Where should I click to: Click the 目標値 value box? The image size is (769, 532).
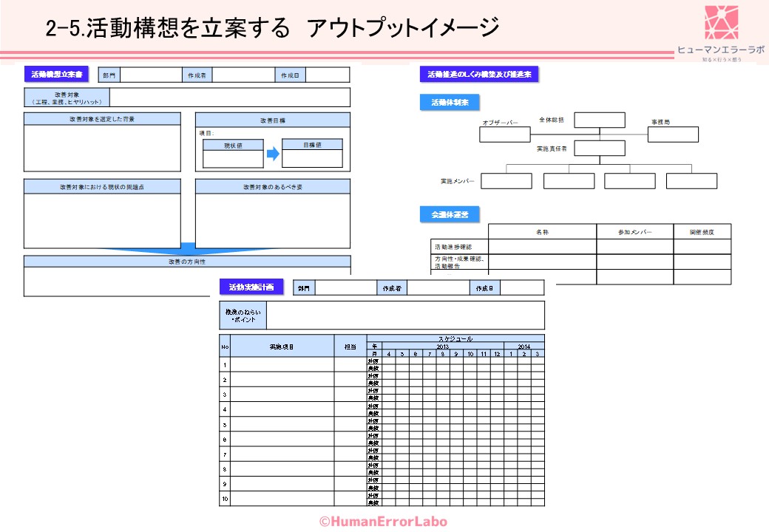(x=312, y=159)
